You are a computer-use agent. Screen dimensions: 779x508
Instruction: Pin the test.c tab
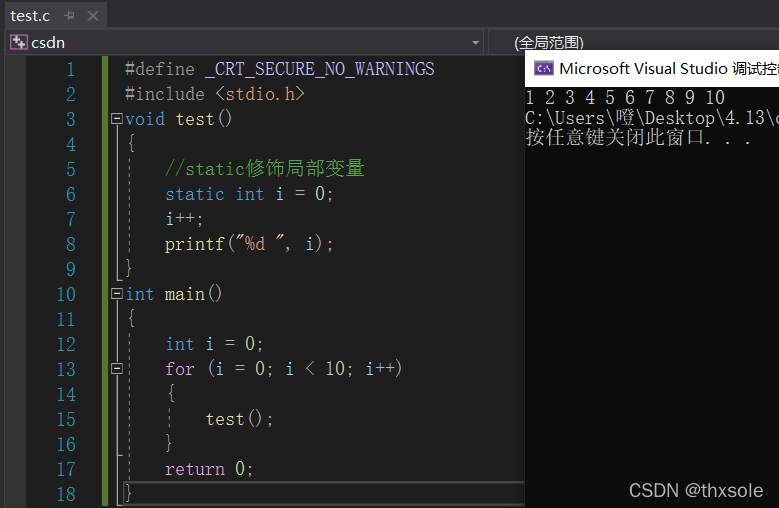coord(70,16)
